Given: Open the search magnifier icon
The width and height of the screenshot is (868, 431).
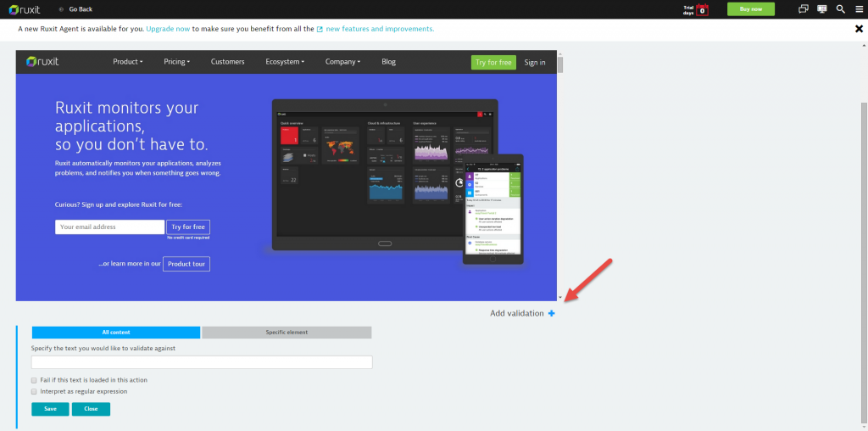Looking at the screenshot, I should pyautogui.click(x=840, y=9).
